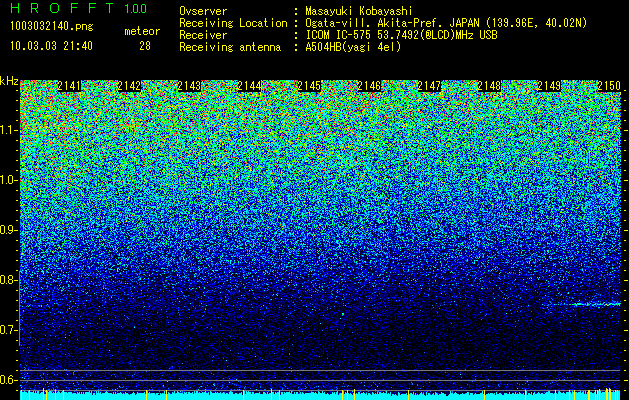
Task: Click the ICOM IC-575 receiver text
Action: 401,35
